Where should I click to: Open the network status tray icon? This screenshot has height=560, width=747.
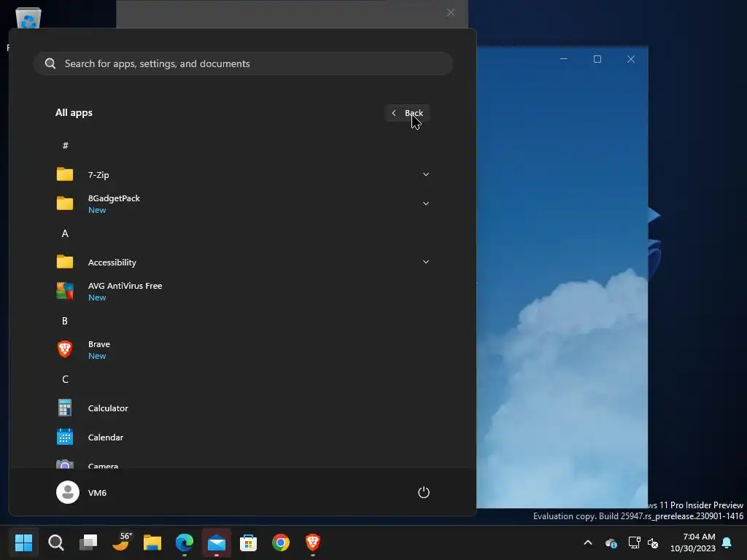(x=634, y=542)
